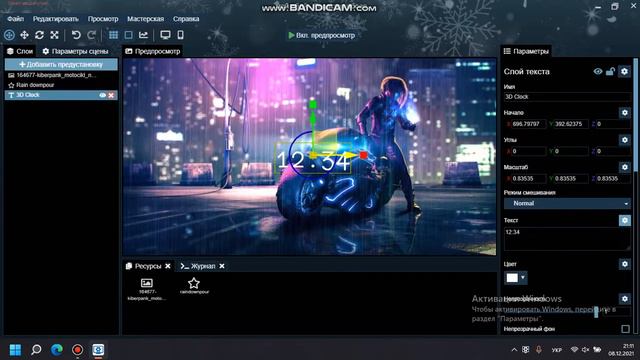Open the Windows Start menu
The width and height of the screenshot is (640, 360).
16,350
